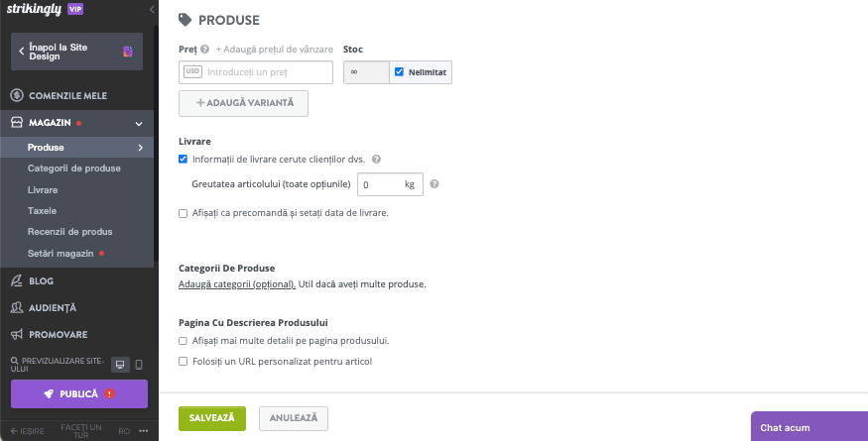Click the help icon beside shipping info checkbox

point(377,159)
